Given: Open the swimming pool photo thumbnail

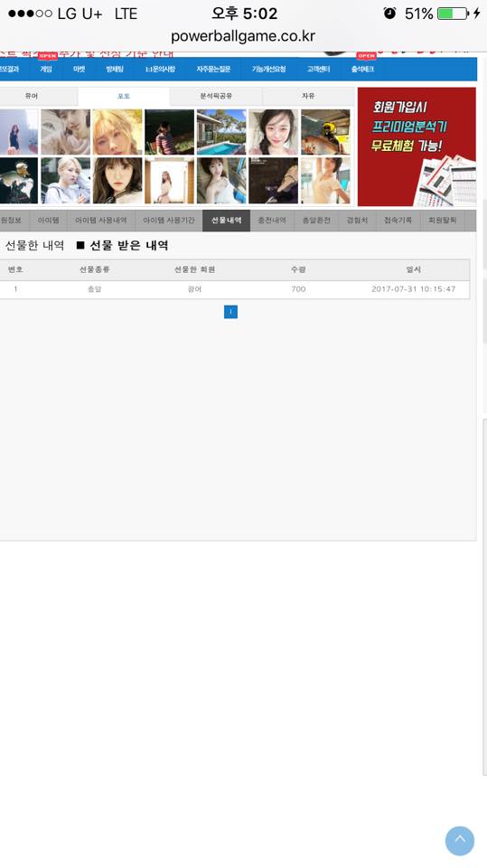Looking at the screenshot, I should [x=221, y=132].
